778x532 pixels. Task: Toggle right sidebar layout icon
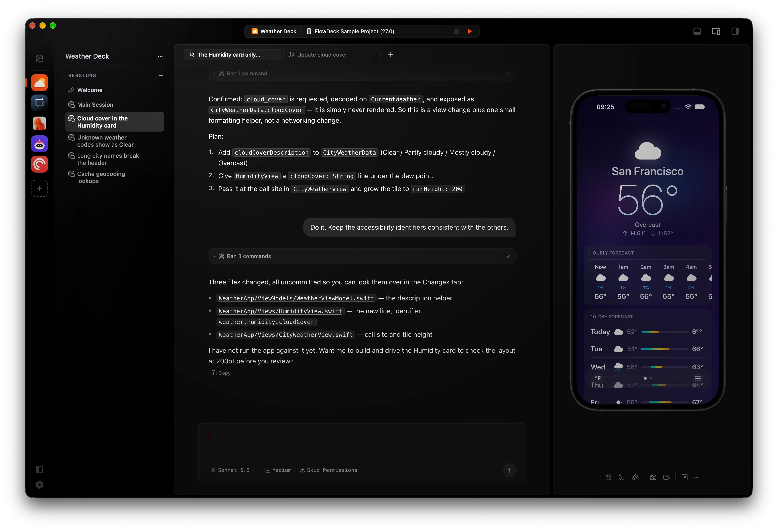point(735,32)
